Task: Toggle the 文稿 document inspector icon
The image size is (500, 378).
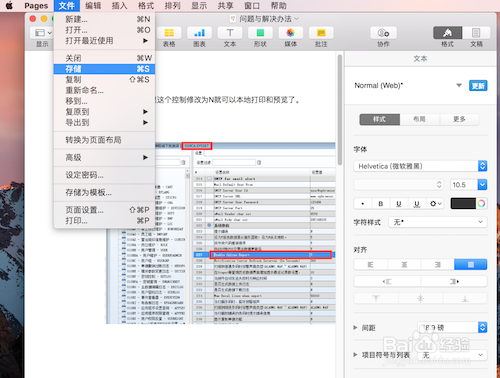Action: [x=476, y=33]
